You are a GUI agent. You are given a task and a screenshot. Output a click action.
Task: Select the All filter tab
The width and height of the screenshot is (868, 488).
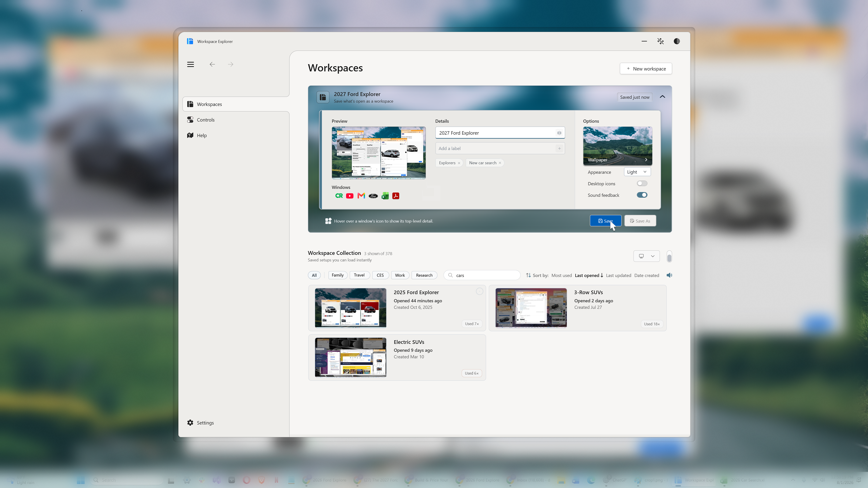tap(314, 275)
